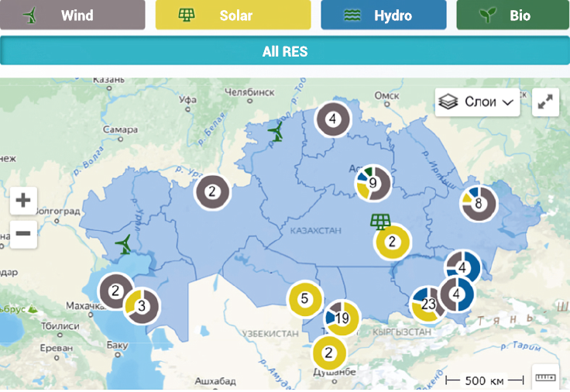
Task: Click the yellow cluster marker showing 5
Action: (304, 298)
